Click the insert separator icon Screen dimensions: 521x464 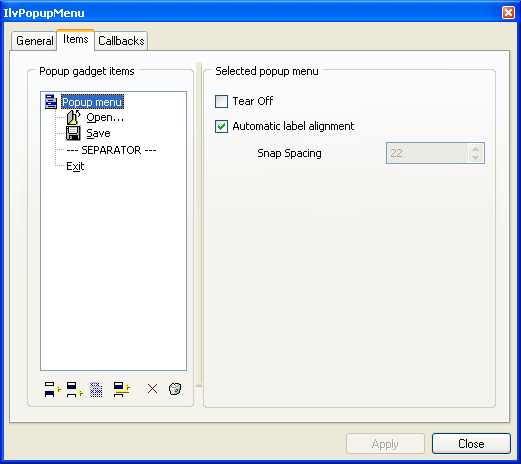point(121,389)
